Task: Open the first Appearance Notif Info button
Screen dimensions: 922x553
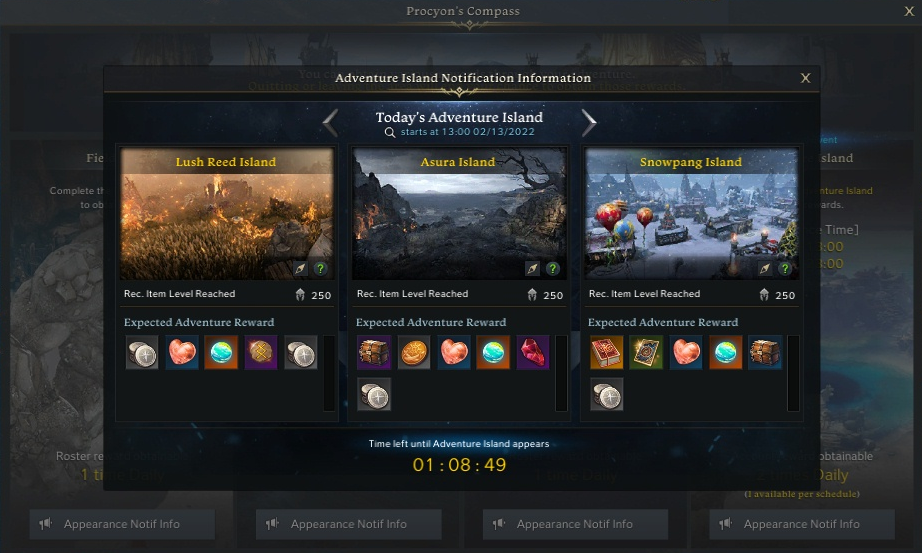Action: click(x=122, y=524)
